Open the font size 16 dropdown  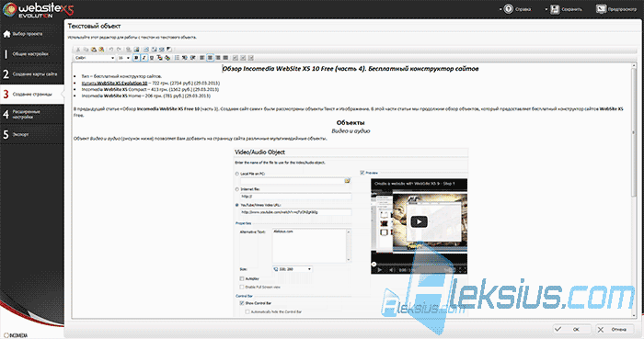pos(123,58)
